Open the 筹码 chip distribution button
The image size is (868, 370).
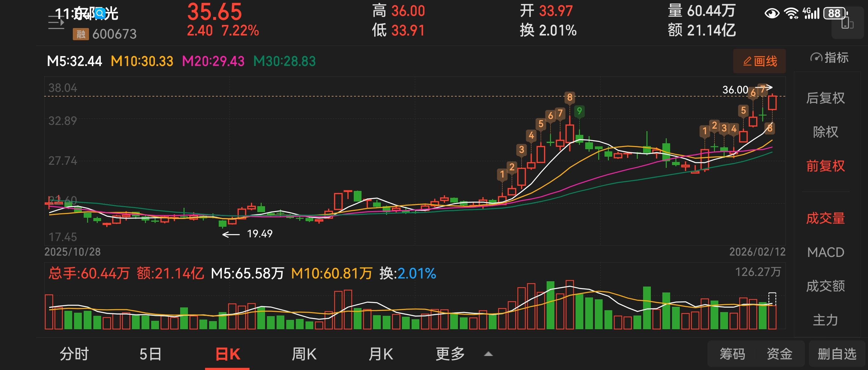732,354
